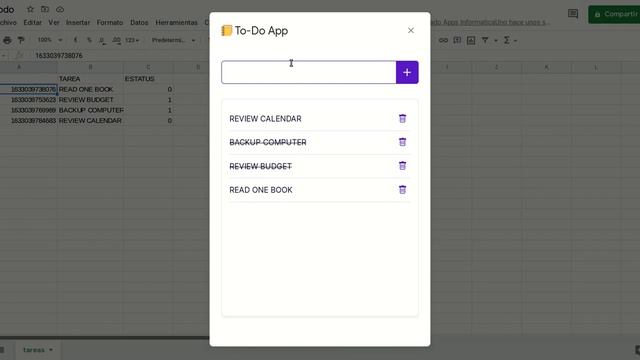Toggle completion of READ ONE BOOK task

click(x=261, y=190)
